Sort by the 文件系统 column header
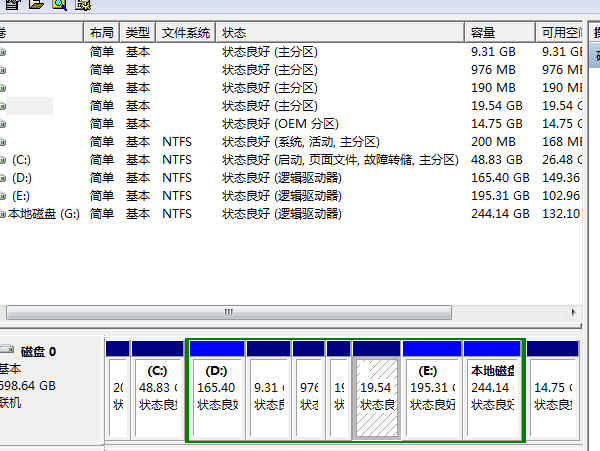Image resolution: width=600 pixels, height=451 pixels. [186, 33]
